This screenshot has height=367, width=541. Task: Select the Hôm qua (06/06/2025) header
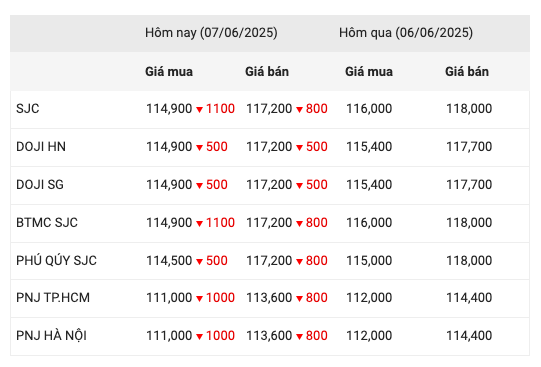click(406, 33)
